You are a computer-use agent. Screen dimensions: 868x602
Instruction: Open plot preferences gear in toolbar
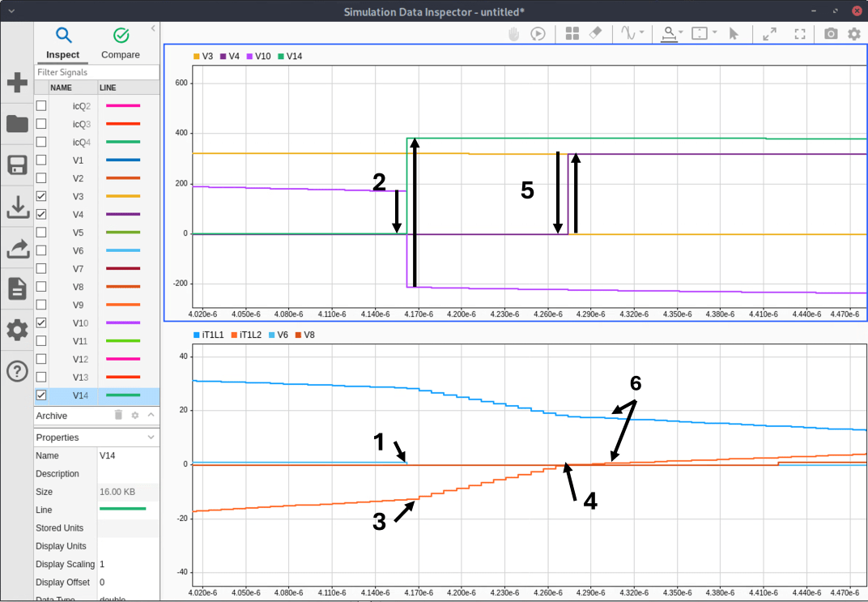click(x=853, y=33)
